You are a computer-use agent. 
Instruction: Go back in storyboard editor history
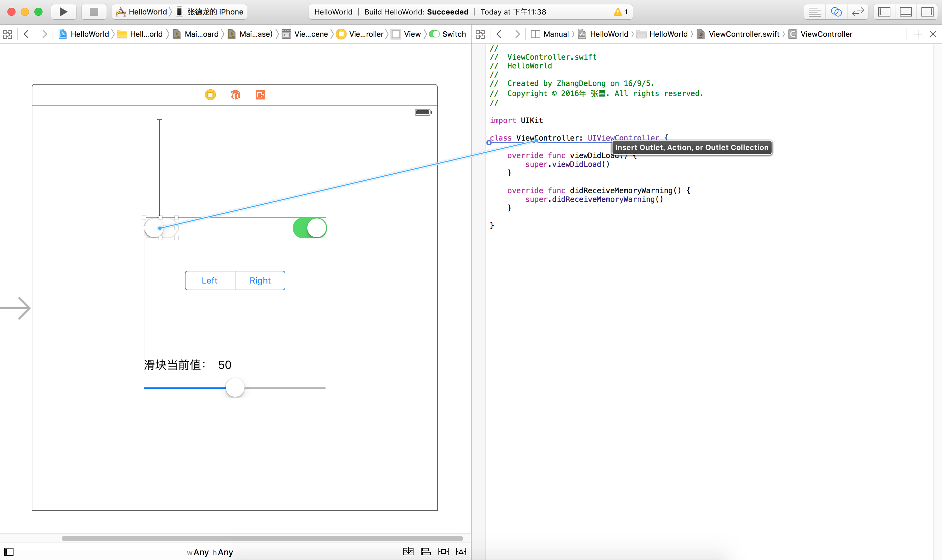pyautogui.click(x=26, y=34)
